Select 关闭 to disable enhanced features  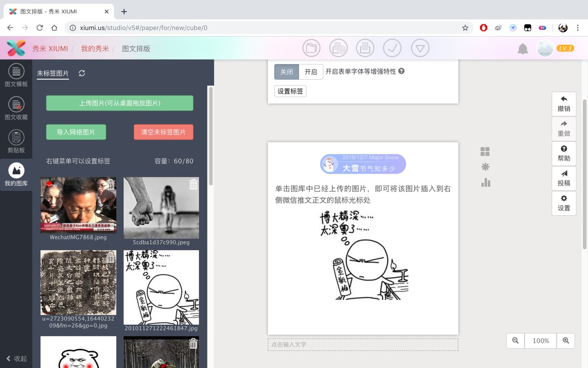287,72
